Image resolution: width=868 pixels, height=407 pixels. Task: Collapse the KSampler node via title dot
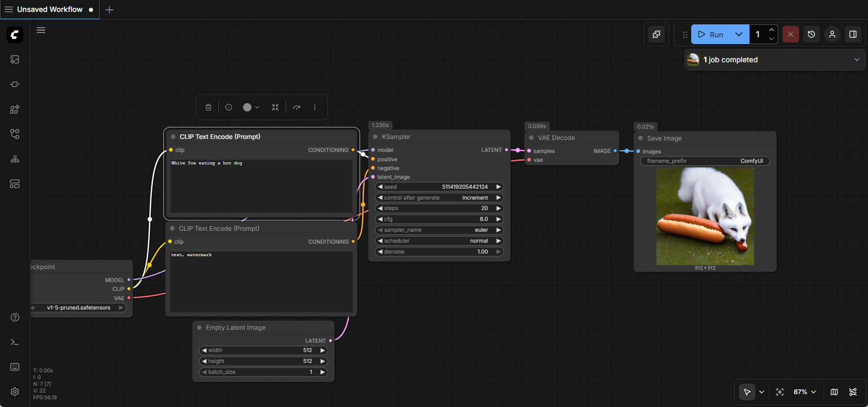[375, 137]
